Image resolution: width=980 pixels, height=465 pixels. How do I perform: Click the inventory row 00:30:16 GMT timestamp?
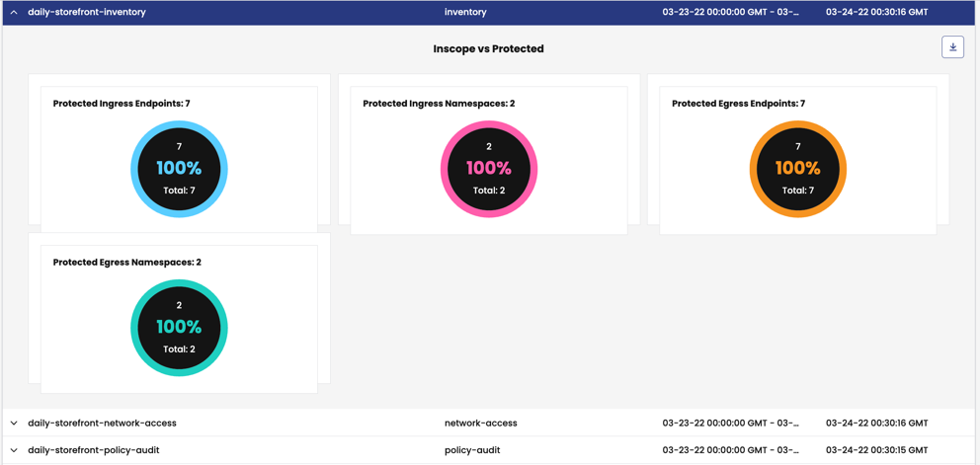tap(876, 13)
